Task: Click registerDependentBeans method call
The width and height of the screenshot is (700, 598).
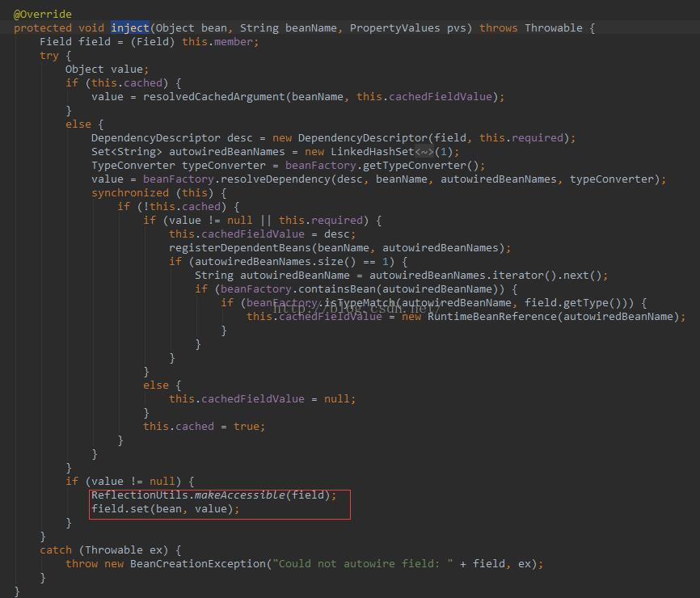Action: (x=240, y=248)
